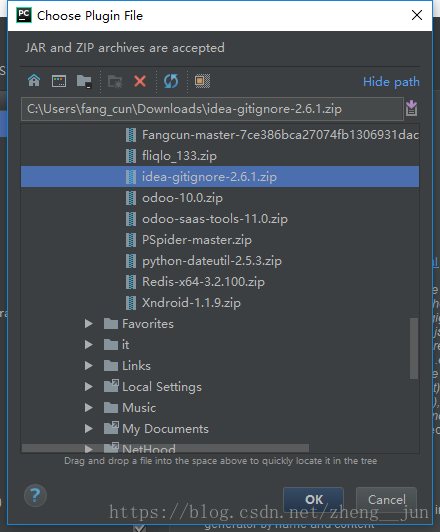Expand the Local Settings folder
This screenshot has height=532, width=440.
89,387
